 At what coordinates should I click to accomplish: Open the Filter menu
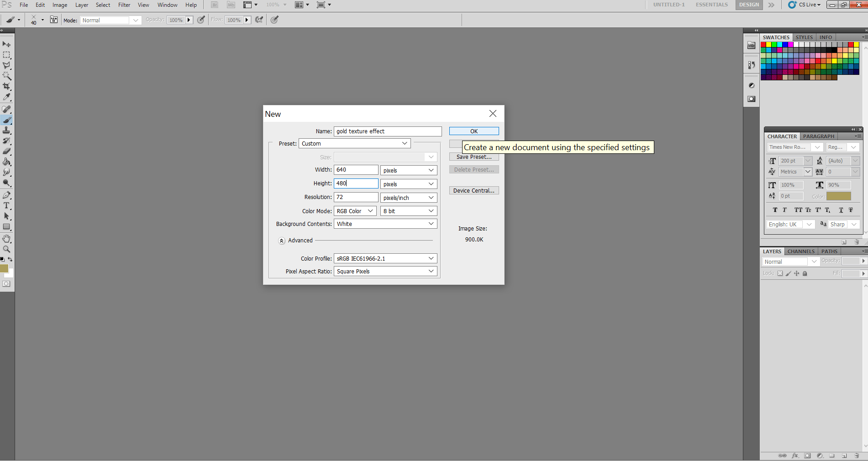point(124,5)
